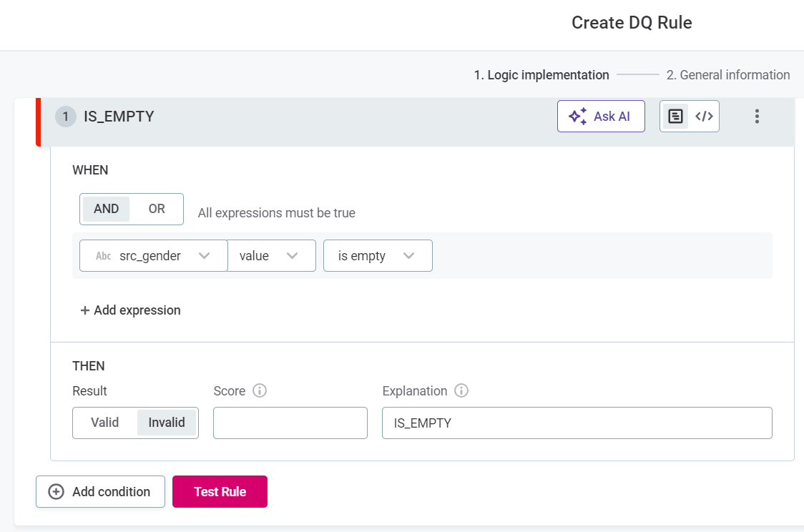Screen dimensions: 804x532
Task: Set result to Invalid
Action: tap(167, 423)
